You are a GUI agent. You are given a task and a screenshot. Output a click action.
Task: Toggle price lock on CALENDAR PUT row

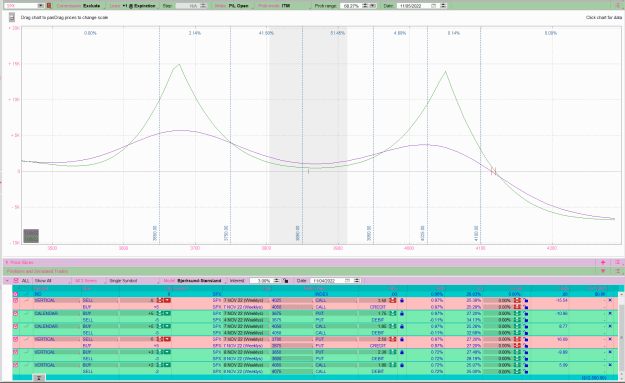coord(401,313)
